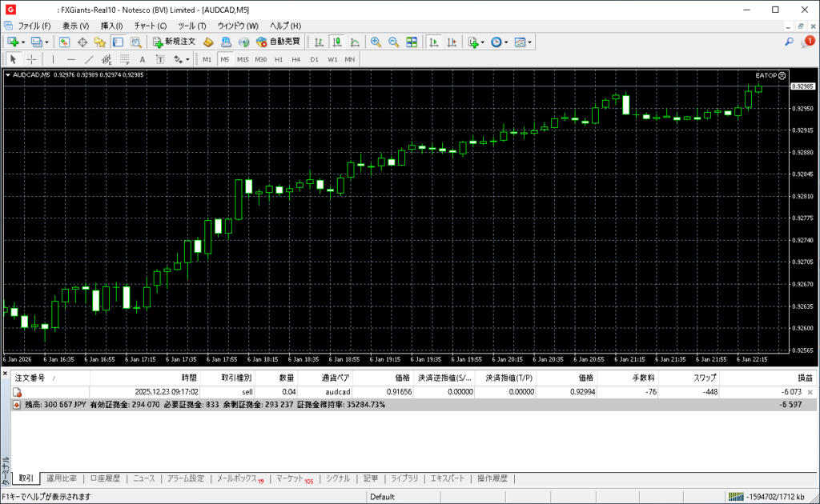Zoom out of the chart
This screenshot has width=820, height=504.
point(393,42)
